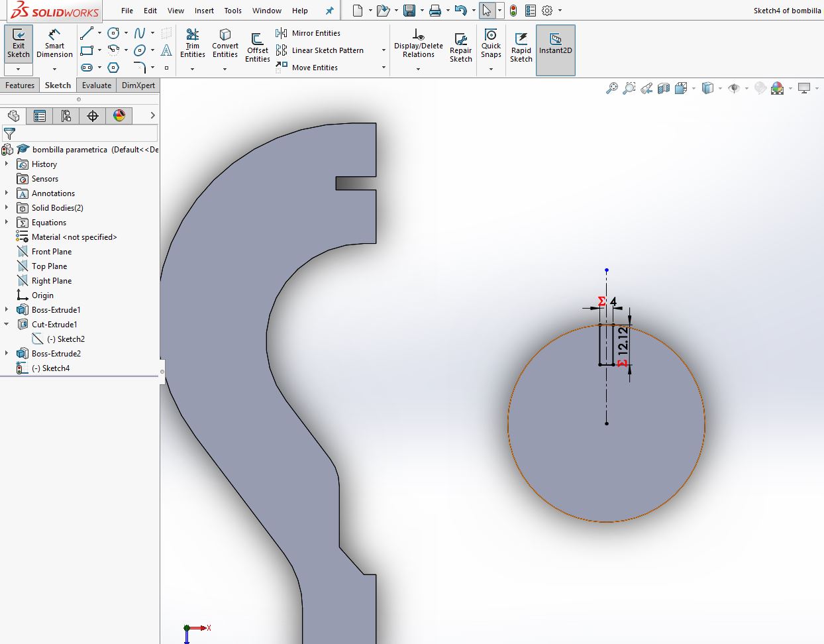Click the Repair Sketch tool

[x=460, y=48]
